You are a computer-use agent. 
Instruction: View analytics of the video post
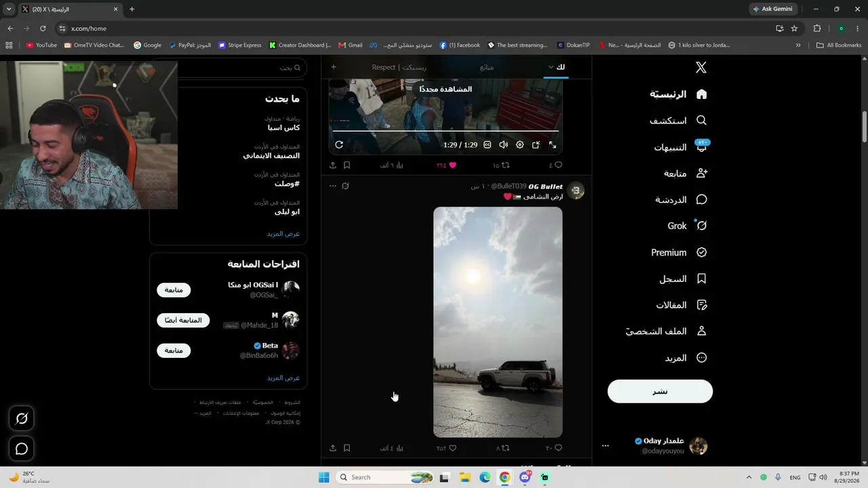[391, 165]
